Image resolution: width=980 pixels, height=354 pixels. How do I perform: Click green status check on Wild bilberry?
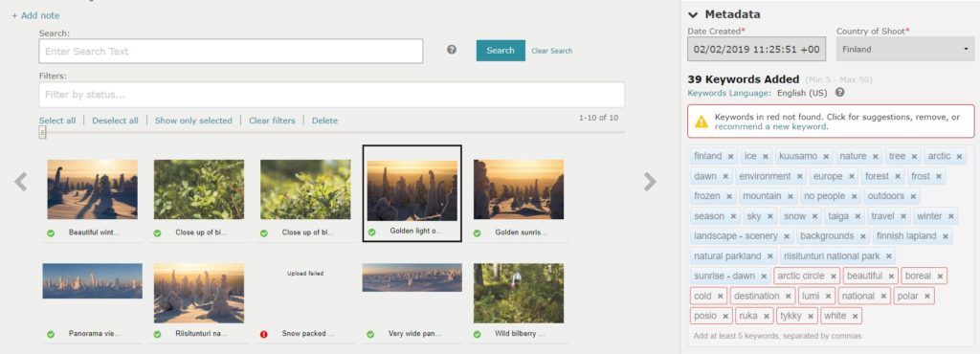(x=477, y=334)
